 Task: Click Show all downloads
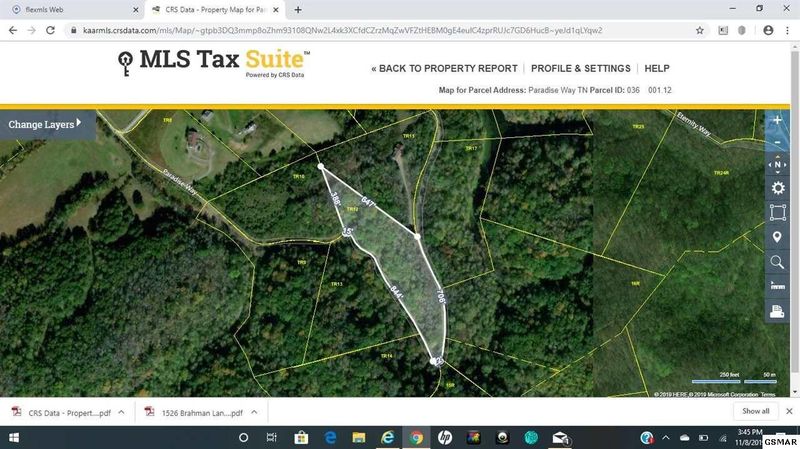click(x=756, y=411)
